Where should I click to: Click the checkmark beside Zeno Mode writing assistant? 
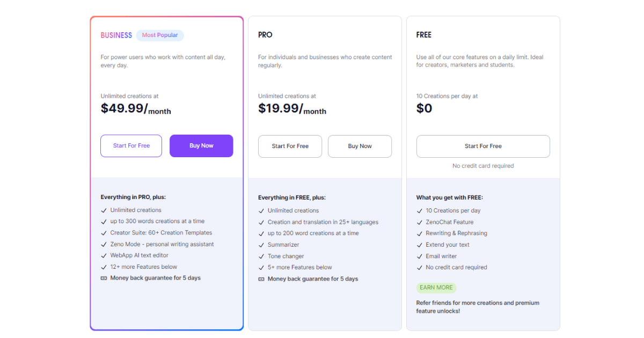pyautogui.click(x=104, y=244)
